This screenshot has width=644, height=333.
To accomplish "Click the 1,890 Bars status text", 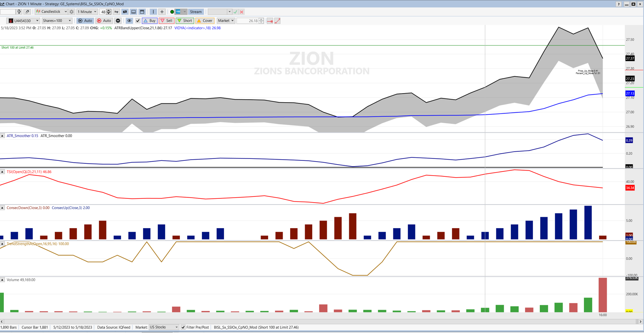I will [9, 327].
